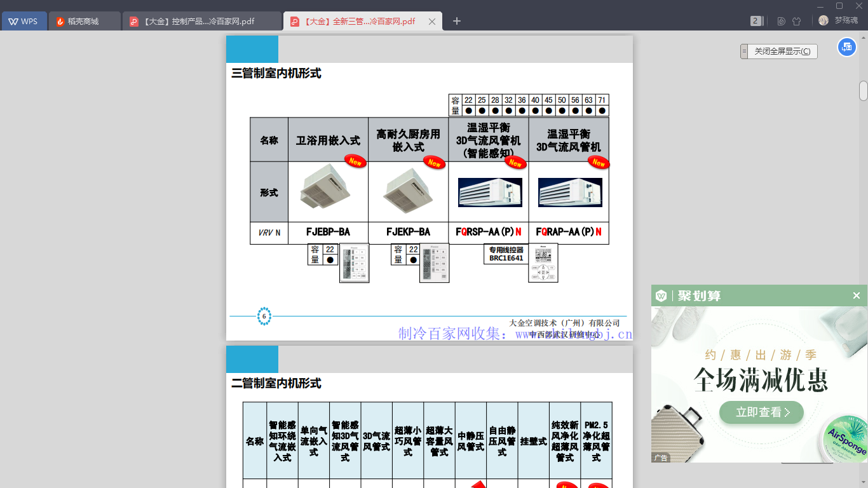The width and height of the screenshot is (868, 488).
Task: Click the flame icon on 稻壳商城 tab
Action: 60,21
